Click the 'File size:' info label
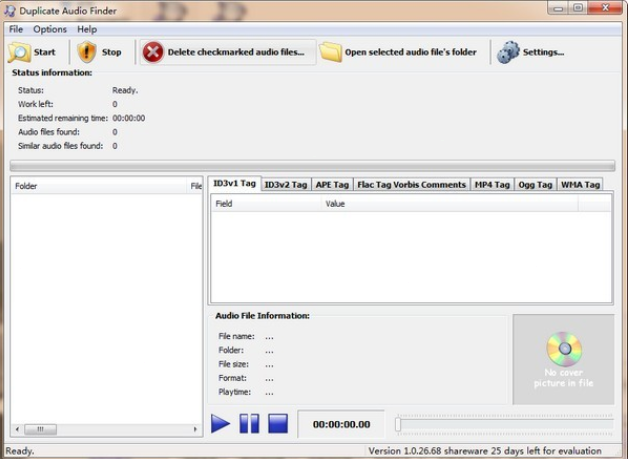Image resolution: width=629 pixels, height=459 pixels. (233, 364)
